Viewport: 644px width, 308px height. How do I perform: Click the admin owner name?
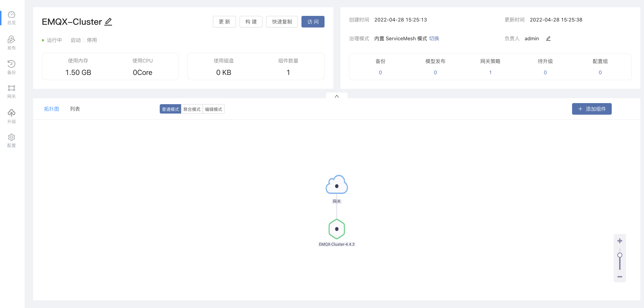[532, 39]
